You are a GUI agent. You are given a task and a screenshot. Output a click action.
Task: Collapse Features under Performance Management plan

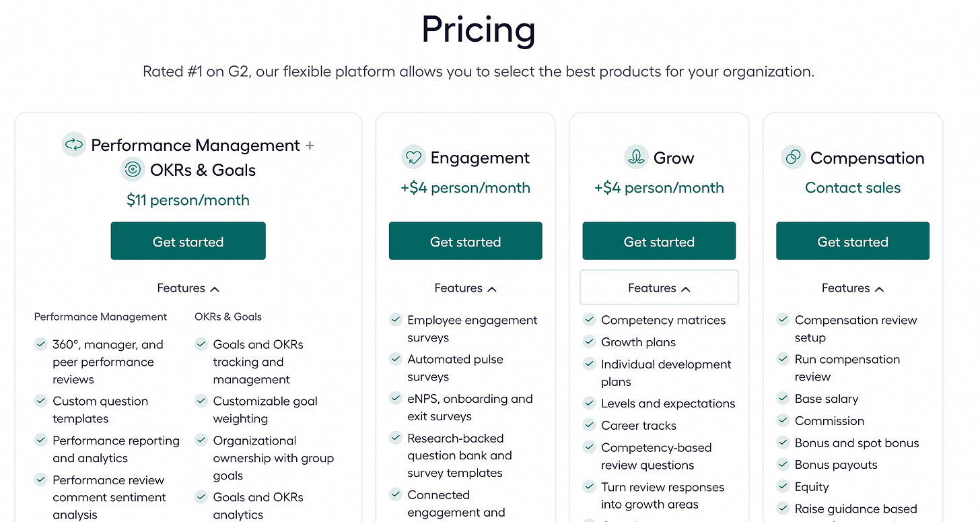click(x=188, y=288)
